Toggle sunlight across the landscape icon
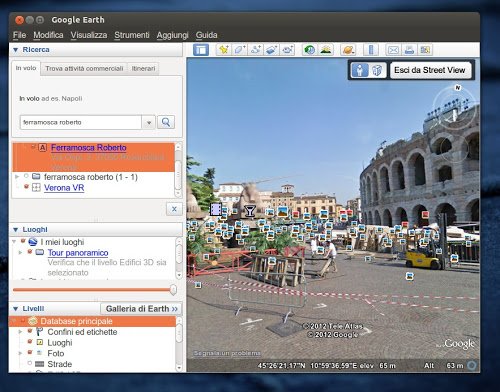Viewport: 500px width, 392px height. point(326,50)
